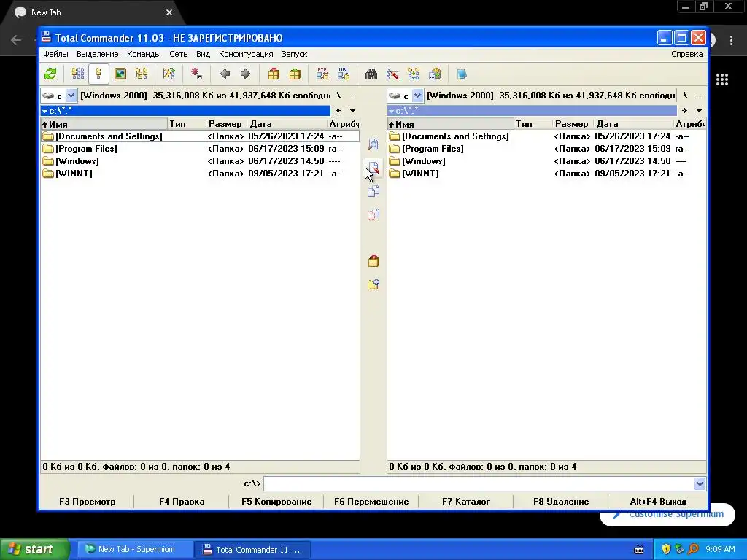This screenshot has width=747, height=560.
Task: Click F5 Копирование button
Action: pos(276,502)
